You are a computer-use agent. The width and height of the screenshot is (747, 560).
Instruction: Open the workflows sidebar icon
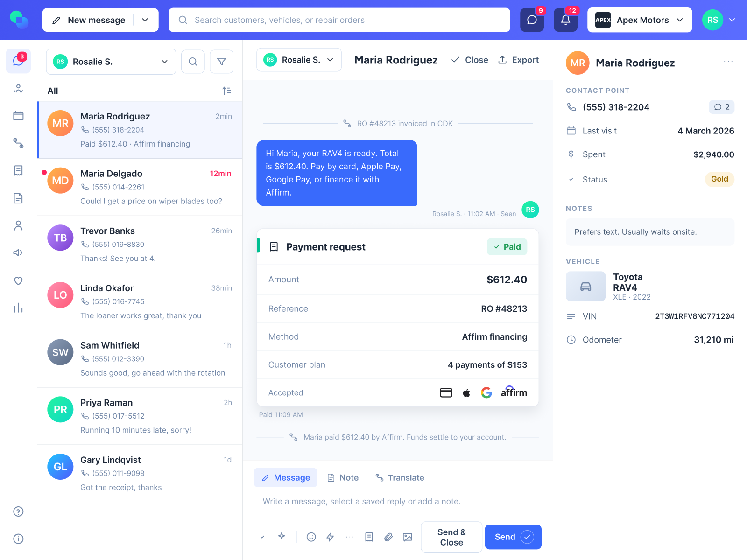(18, 143)
